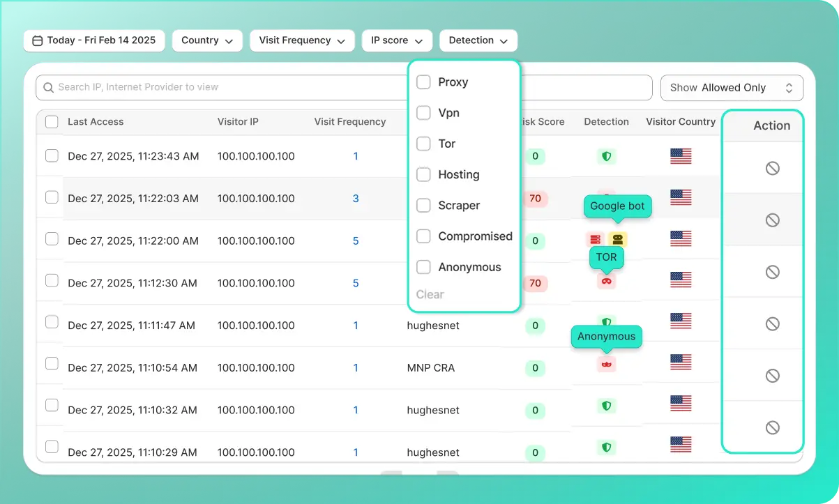Choose Compromised in the detection list

[x=423, y=236]
